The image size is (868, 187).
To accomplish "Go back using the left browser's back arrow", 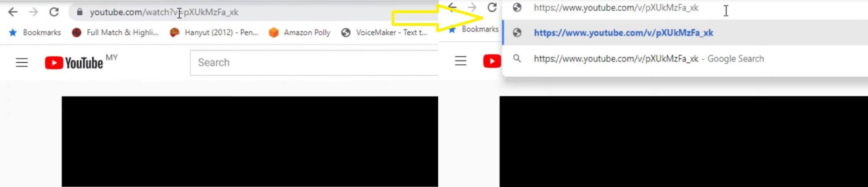I will (x=13, y=12).
